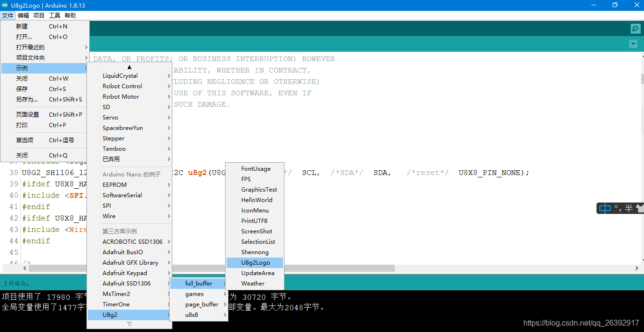Open the games submenu
This screenshot has height=332, width=644.
pyautogui.click(x=199, y=294)
